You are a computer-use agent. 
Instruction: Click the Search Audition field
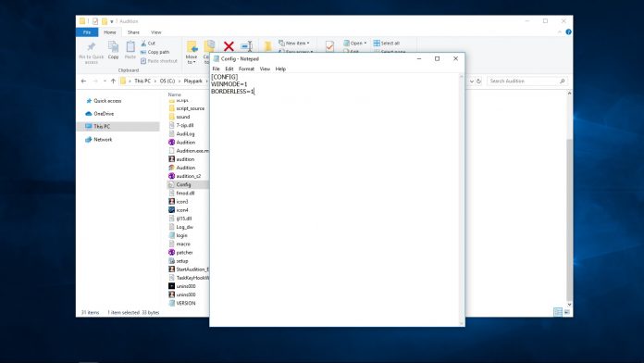[x=526, y=81]
